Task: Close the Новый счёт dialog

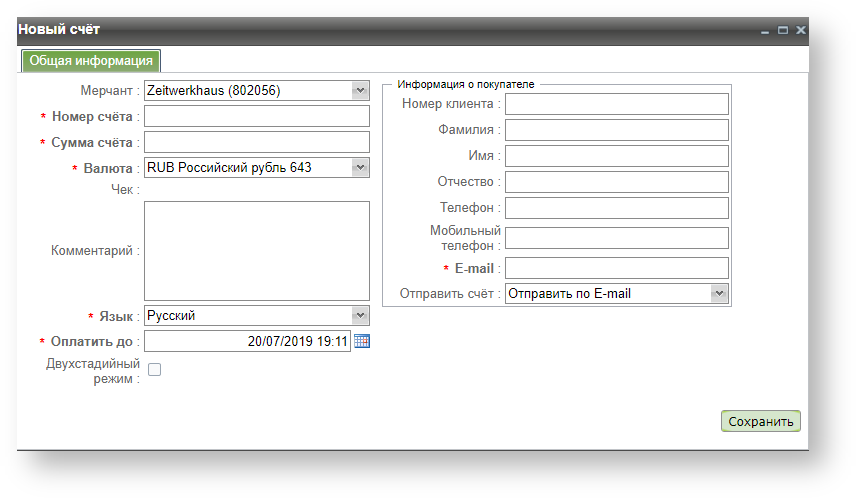Action: pos(800,31)
